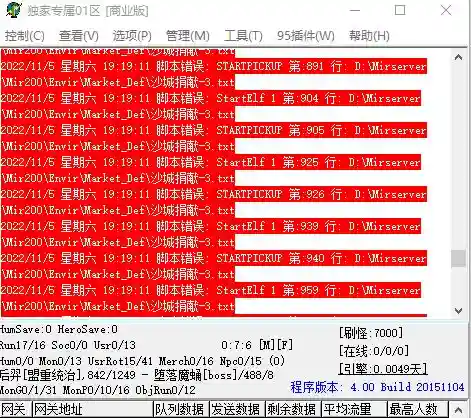
Task: Open the 选项(P) menu
Action: 132,36
